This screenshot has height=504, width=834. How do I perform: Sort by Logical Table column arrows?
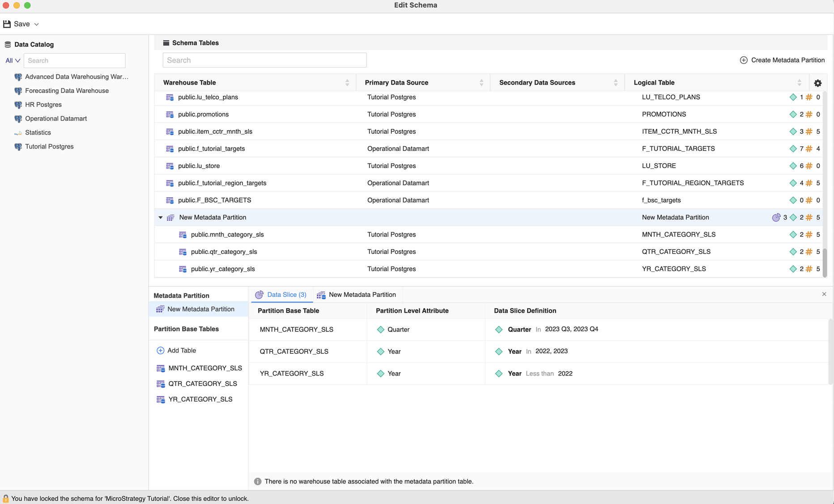pyautogui.click(x=799, y=83)
